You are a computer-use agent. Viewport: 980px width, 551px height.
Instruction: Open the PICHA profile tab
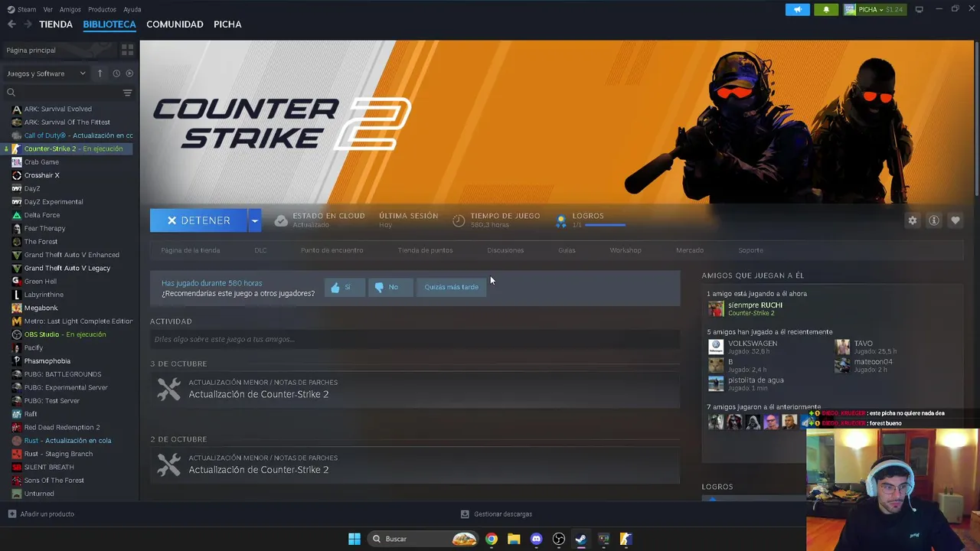click(227, 24)
